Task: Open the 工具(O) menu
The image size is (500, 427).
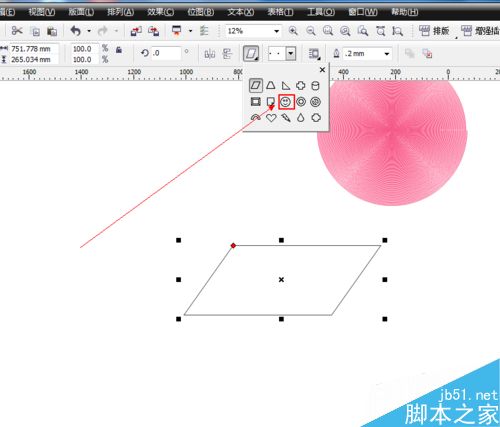Action: [x=321, y=12]
